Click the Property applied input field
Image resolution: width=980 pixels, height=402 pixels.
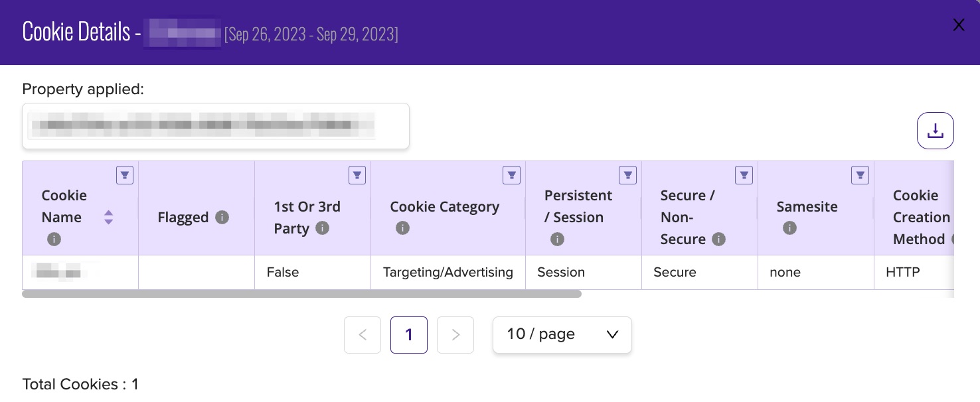click(216, 126)
